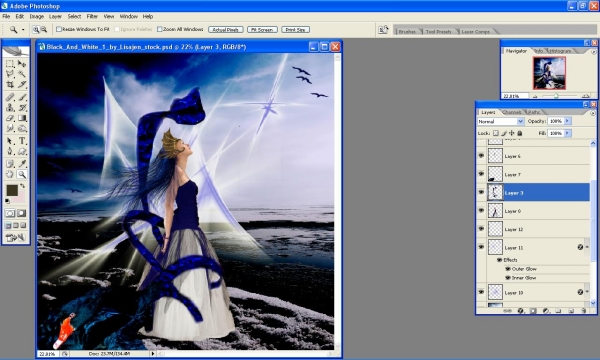Select the Custom Shape tool
The width and height of the screenshot is (600, 360).
(22, 151)
